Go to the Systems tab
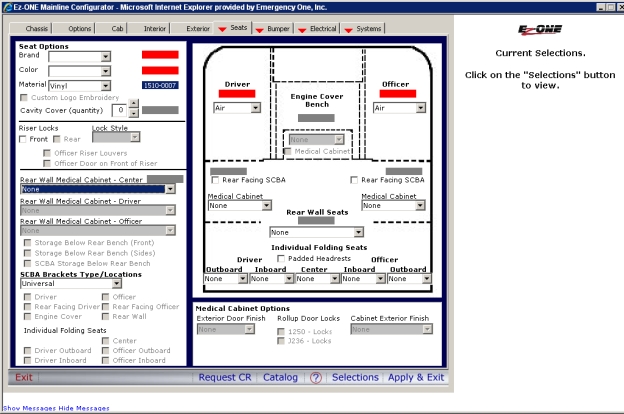 tap(364, 29)
